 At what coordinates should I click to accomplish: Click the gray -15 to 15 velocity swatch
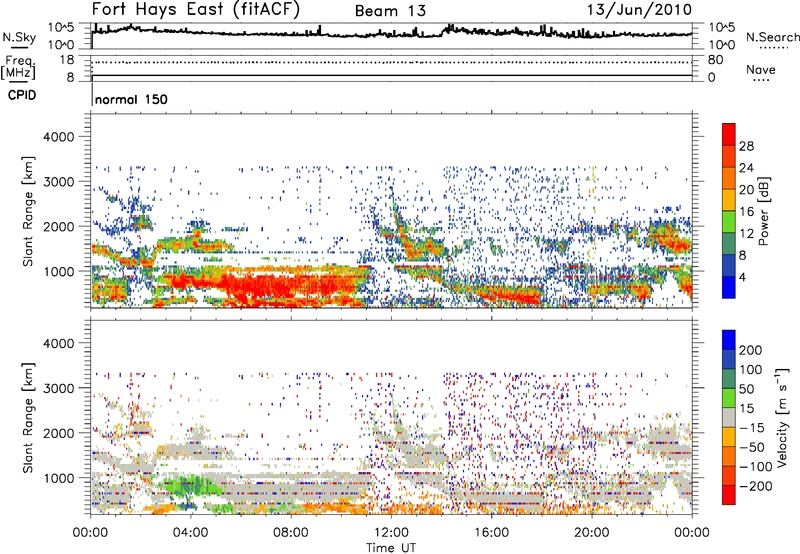click(x=729, y=417)
